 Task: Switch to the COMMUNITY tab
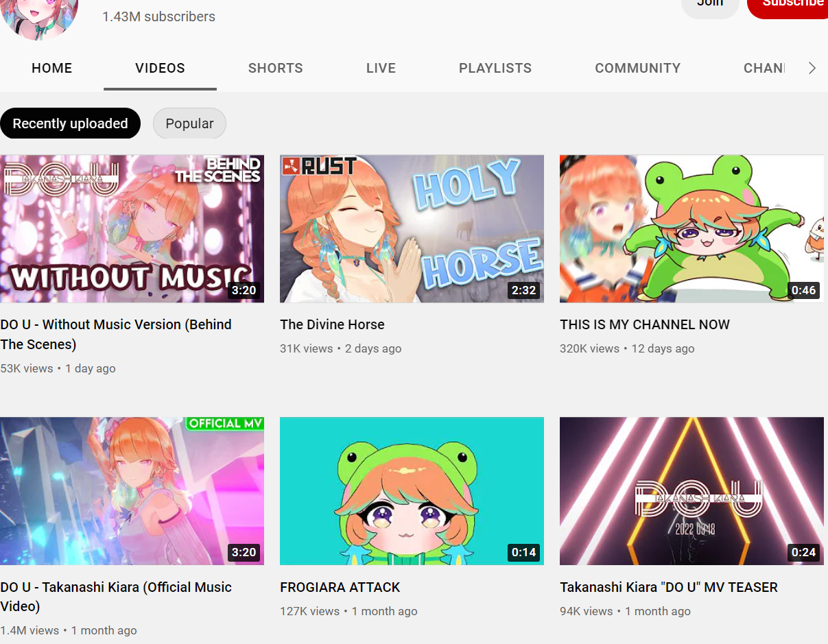pyautogui.click(x=638, y=68)
